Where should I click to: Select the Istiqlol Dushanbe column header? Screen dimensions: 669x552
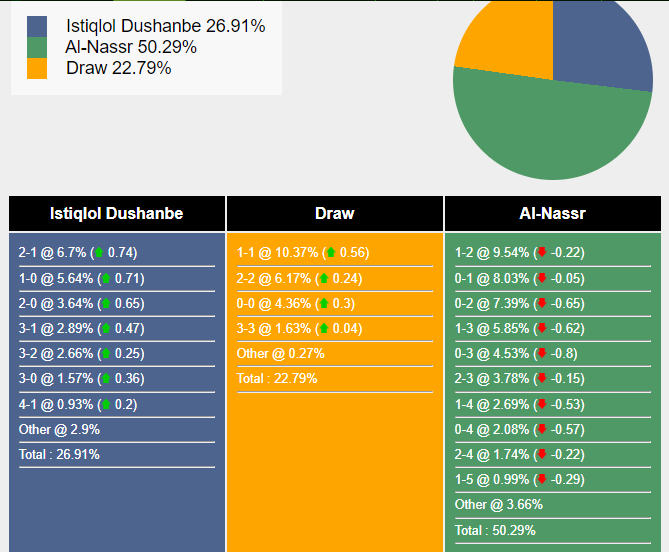(117, 213)
